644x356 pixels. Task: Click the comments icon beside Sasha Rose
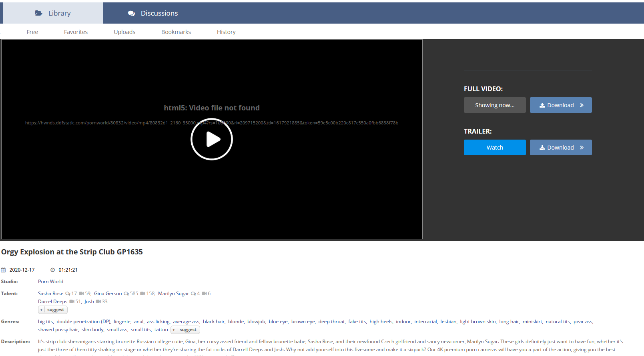coord(68,294)
